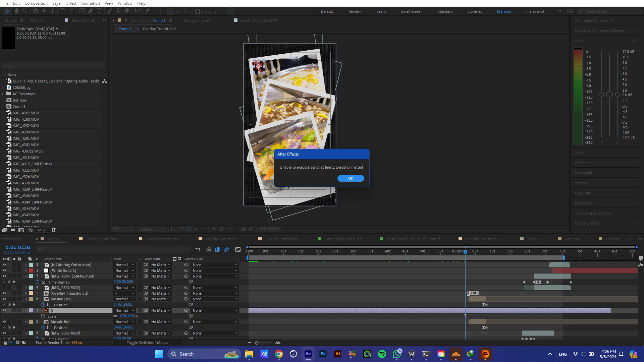Open the Graph Editor

pos(238,249)
